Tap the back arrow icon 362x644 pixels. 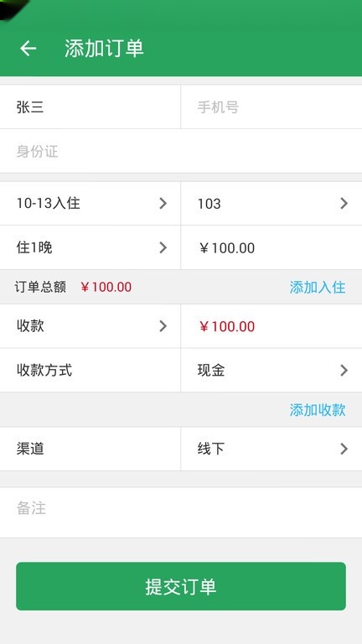[x=28, y=49]
